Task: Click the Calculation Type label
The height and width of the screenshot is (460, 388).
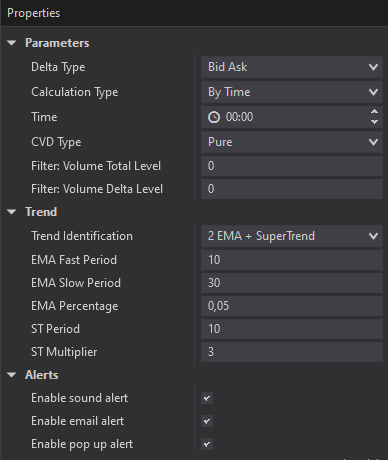Action: point(75,92)
